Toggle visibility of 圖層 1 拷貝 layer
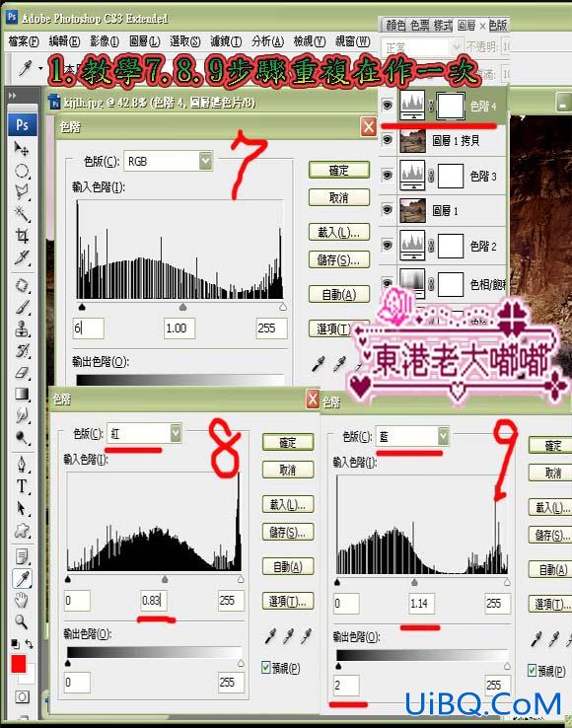The image size is (572, 728). pyautogui.click(x=388, y=140)
